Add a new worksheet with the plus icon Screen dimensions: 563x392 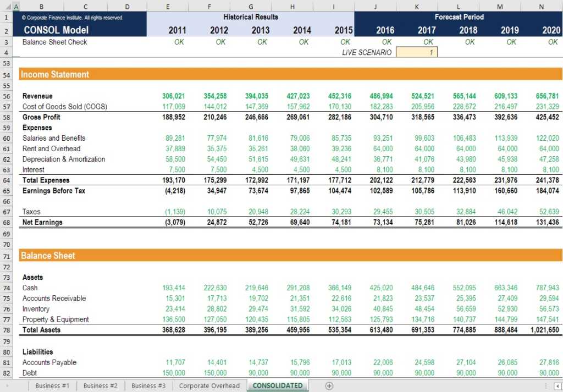[329, 385]
